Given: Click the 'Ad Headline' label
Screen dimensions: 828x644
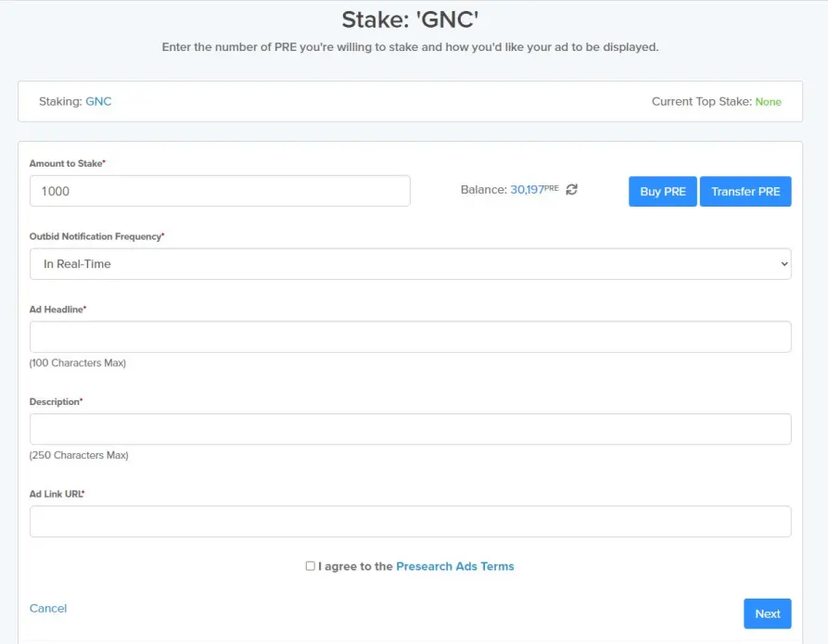Looking at the screenshot, I should pyautogui.click(x=57, y=309).
